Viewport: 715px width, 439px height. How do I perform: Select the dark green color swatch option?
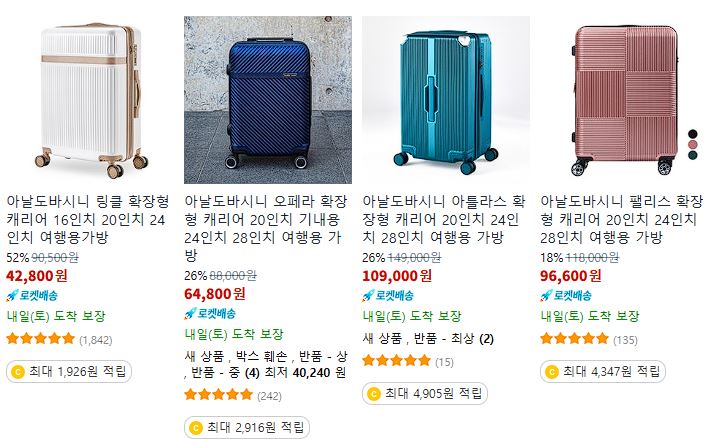pyautogui.click(x=693, y=155)
